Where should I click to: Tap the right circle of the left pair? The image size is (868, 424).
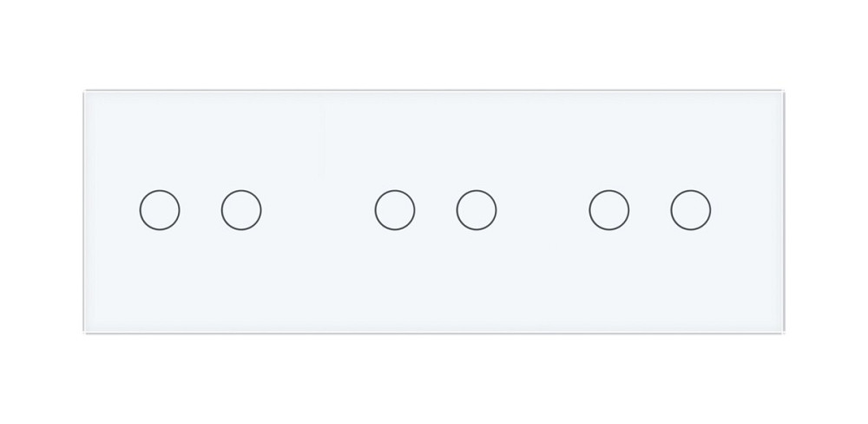click(x=241, y=210)
